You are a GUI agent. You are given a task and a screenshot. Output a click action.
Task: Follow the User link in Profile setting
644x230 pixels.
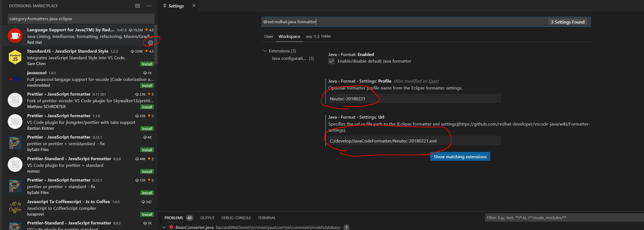click(433, 81)
